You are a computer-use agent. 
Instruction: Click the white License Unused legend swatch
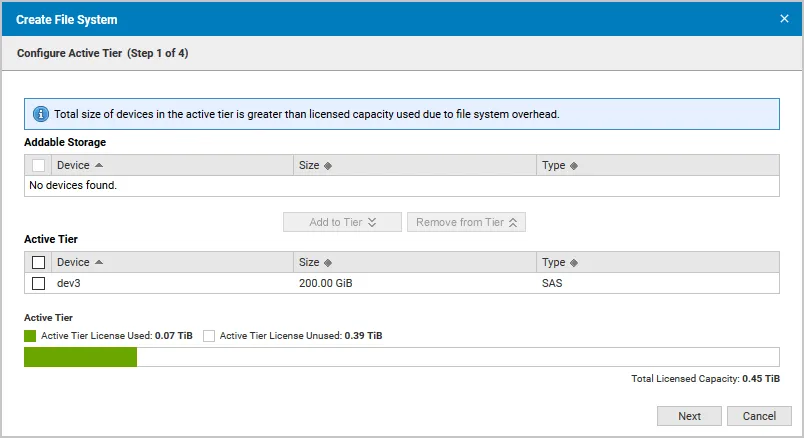click(x=209, y=336)
